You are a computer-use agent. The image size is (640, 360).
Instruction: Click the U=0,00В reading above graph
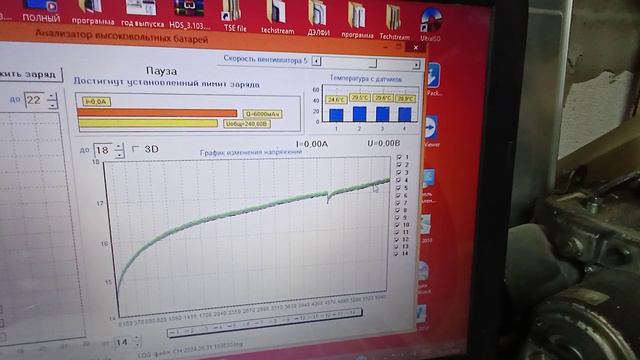tap(384, 143)
